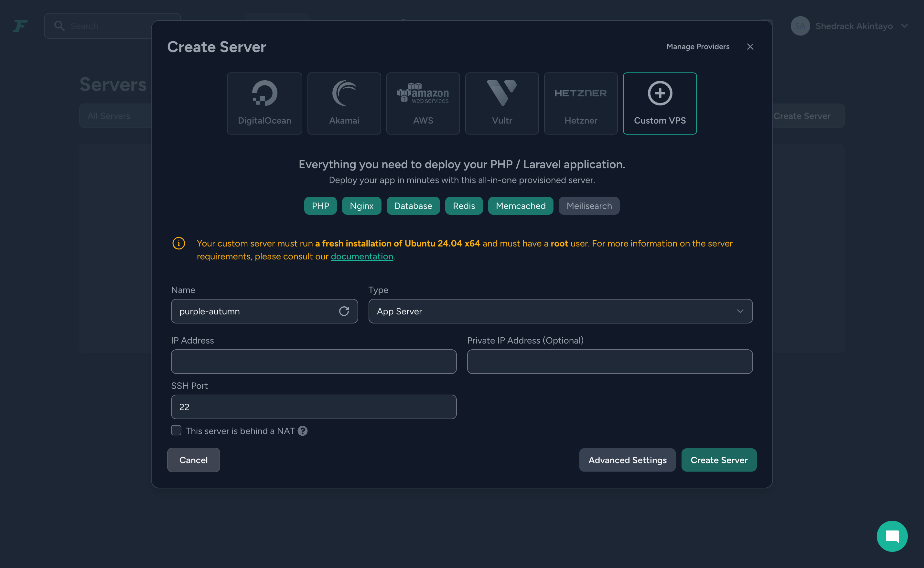Select the Custom VPS option
The image size is (924, 568).
coord(660,103)
